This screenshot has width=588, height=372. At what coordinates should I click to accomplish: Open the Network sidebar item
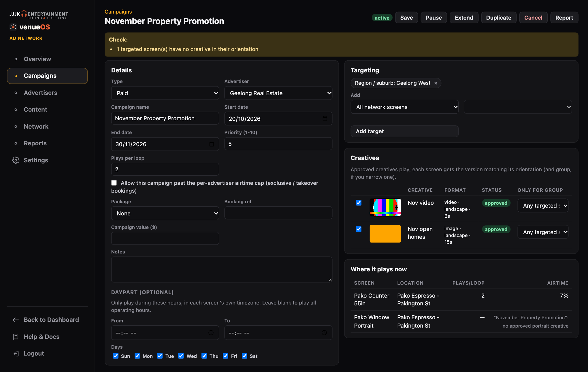(47, 127)
